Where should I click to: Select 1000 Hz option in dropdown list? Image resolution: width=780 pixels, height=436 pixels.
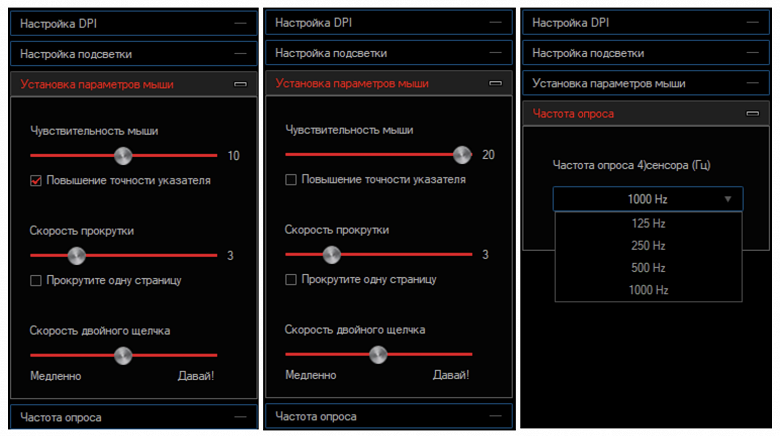coord(648,290)
